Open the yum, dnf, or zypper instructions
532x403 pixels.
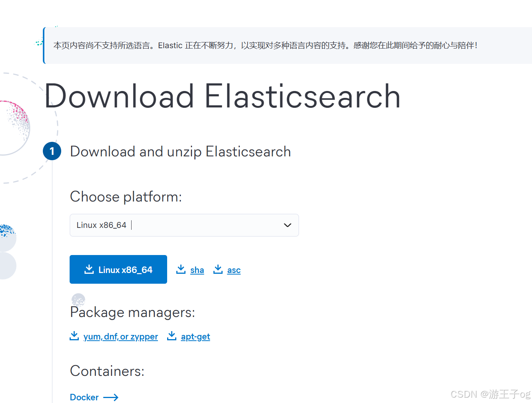click(120, 336)
